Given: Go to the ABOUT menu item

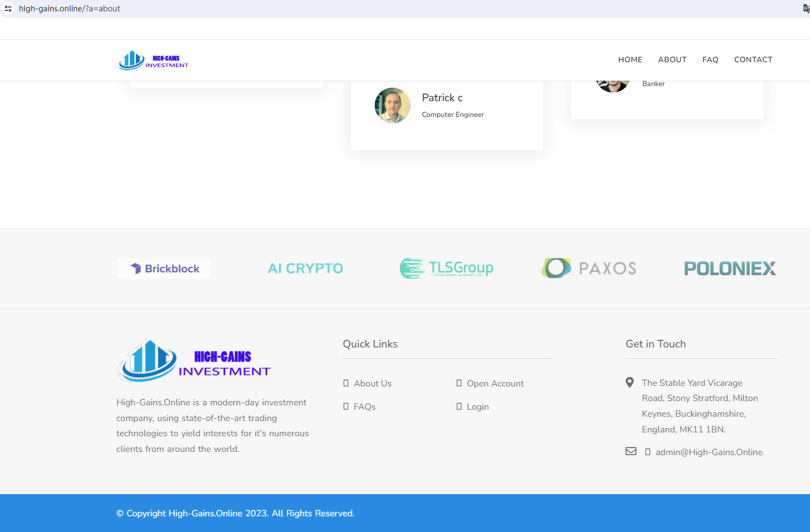Looking at the screenshot, I should (x=672, y=60).
